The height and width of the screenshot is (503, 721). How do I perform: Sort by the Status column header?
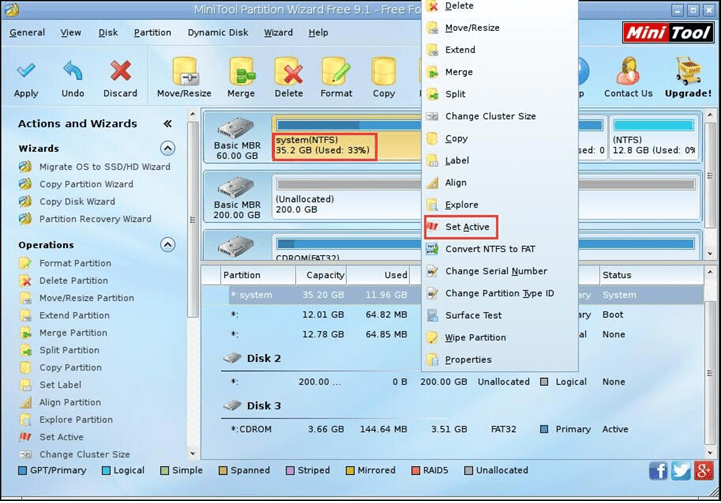click(651, 275)
